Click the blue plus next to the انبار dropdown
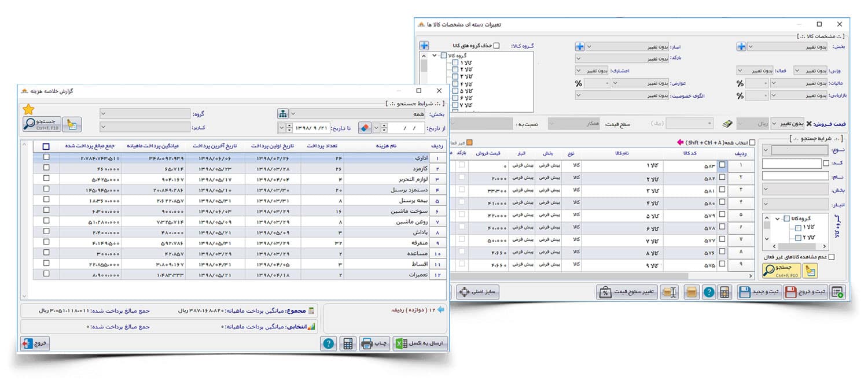 point(580,46)
